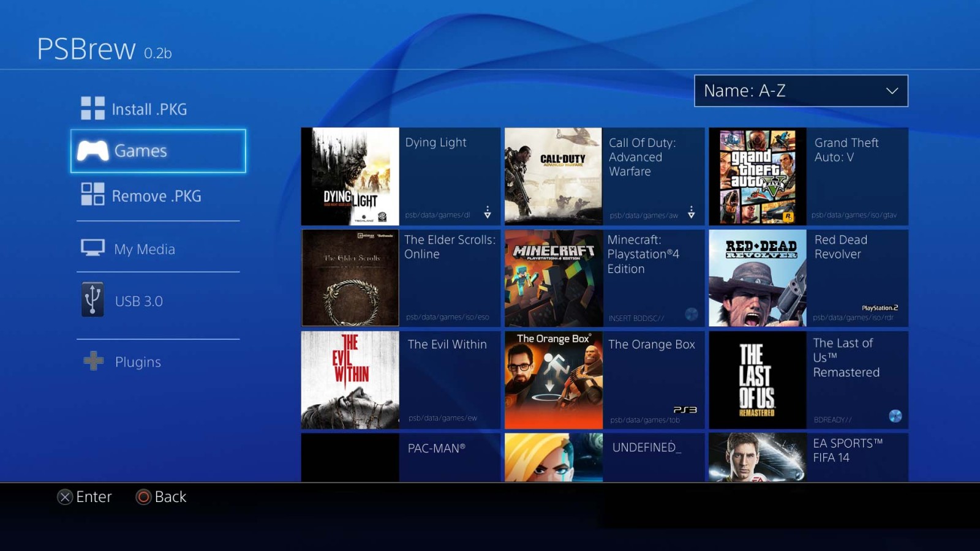Click The Last of Us Remastered title
Screen dimensions: 980x551
(x=846, y=358)
